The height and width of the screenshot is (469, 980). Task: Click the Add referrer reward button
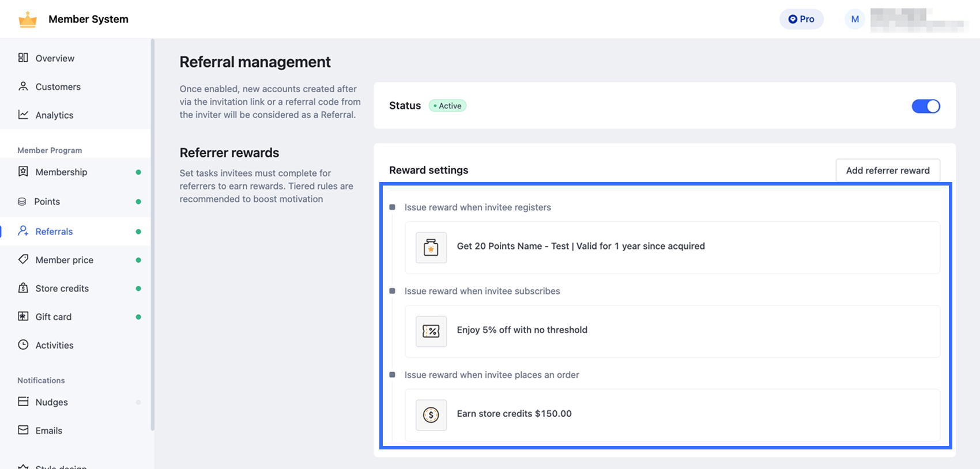pos(887,171)
